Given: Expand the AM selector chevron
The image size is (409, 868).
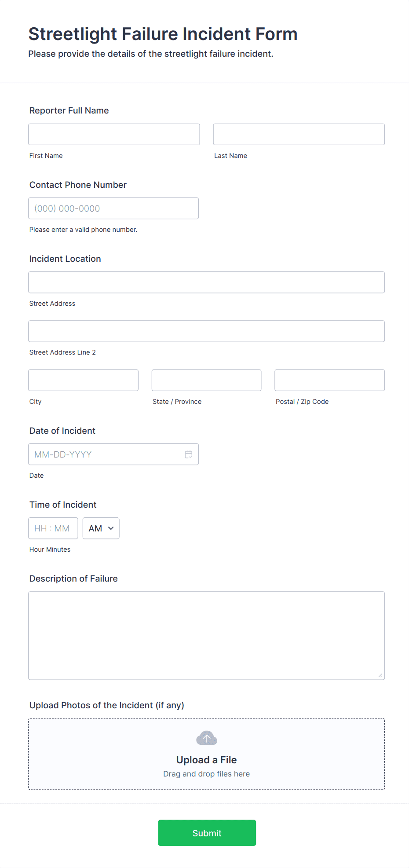Looking at the screenshot, I should 110,528.
